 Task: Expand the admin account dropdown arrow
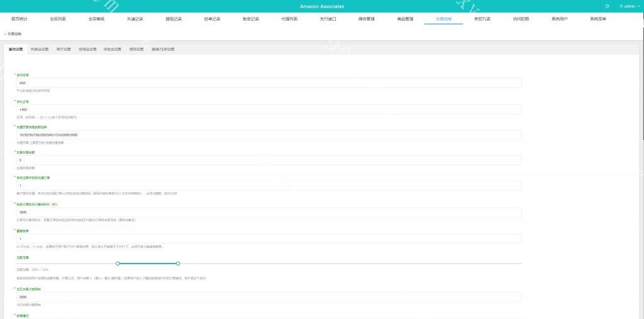639,6
